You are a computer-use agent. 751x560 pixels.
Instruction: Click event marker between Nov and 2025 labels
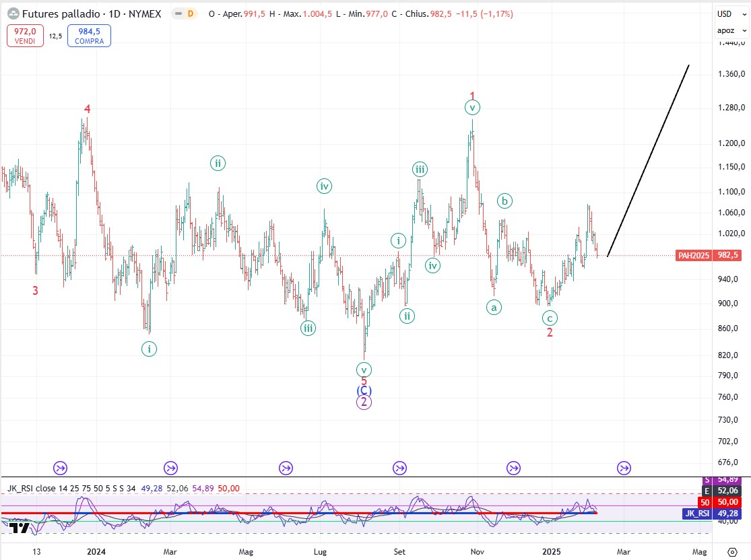click(513, 468)
